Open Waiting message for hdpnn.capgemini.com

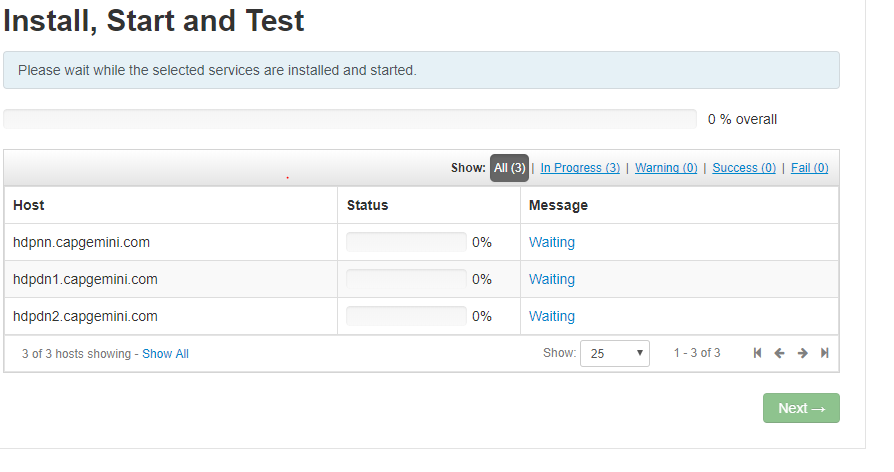click(552, 242)
